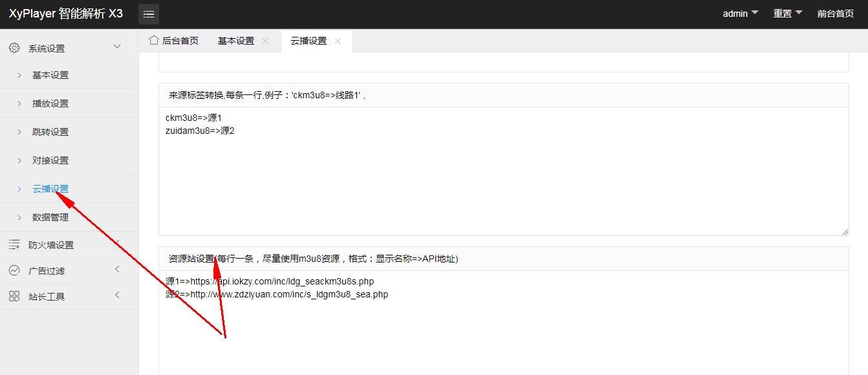Switch to the 后台首页 tab
Viewport: 868px width, 375px height.
click(174, 41)
